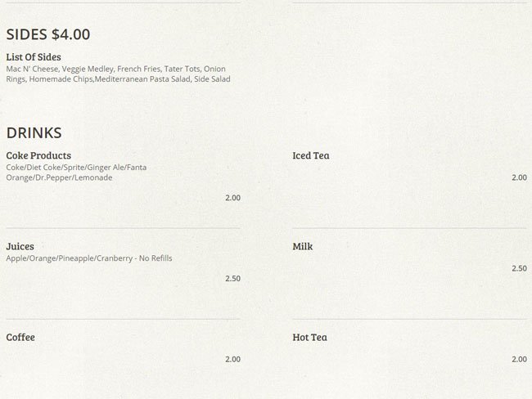532x399 pixels.
Task: Open the Coke Products menu item
Action: 38,155
